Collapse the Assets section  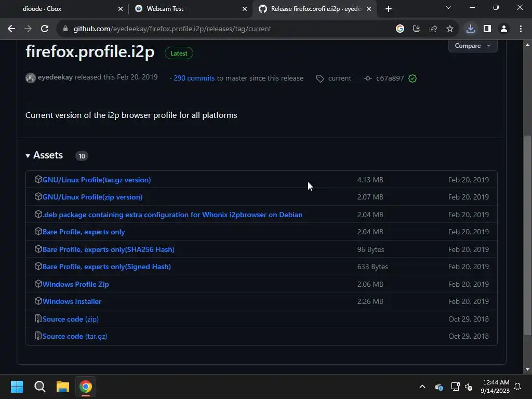coord(44,155)
